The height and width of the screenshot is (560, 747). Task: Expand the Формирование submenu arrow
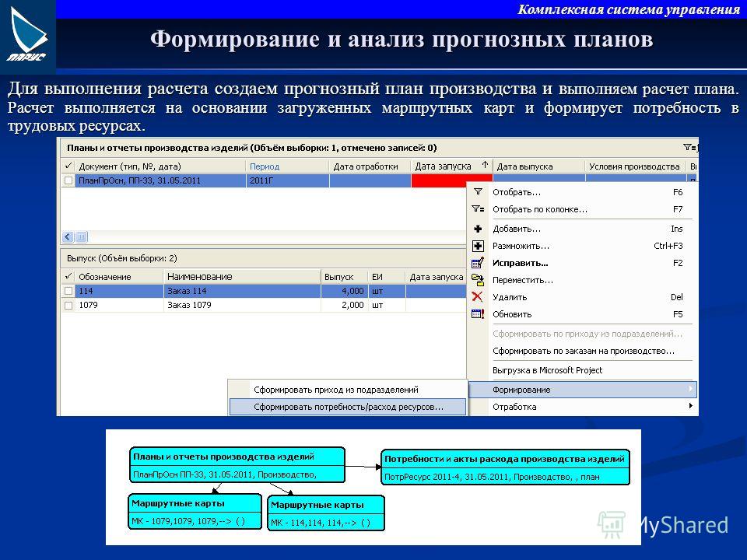[690, 390]
